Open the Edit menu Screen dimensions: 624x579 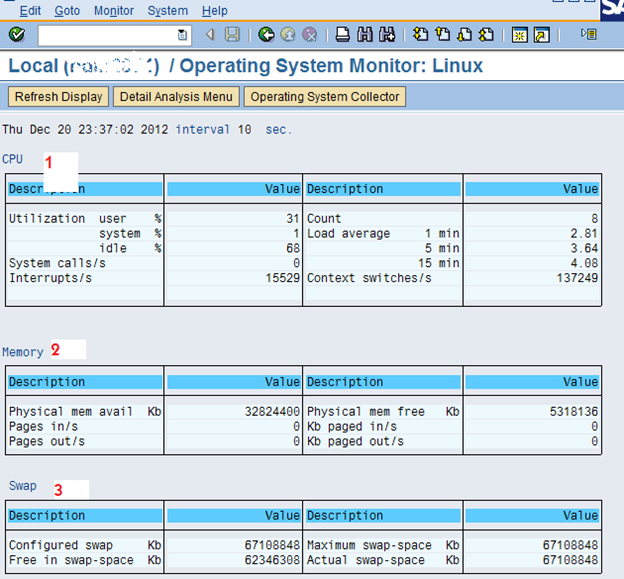point(30,11)
